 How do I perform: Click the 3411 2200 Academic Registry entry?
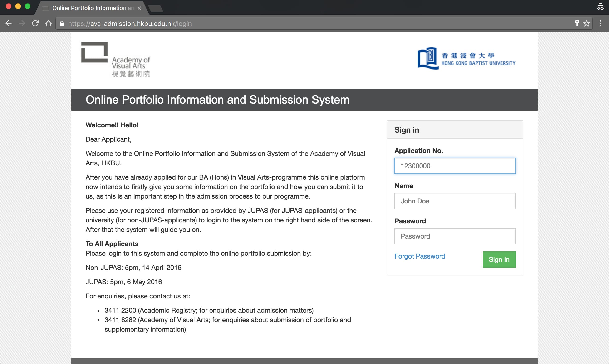pyautogui.click(x=209, y=310)
